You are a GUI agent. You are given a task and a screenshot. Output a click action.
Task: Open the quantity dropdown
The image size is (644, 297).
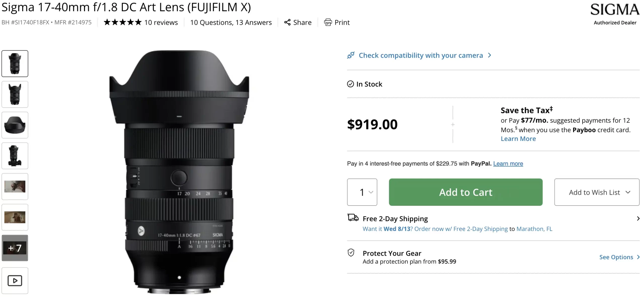pos(362,192)
